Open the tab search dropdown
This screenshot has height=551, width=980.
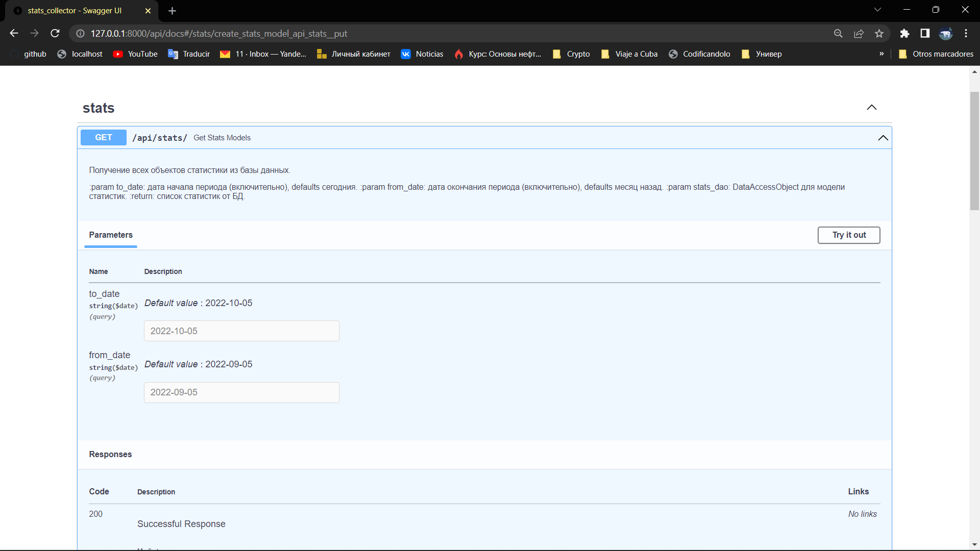878,9
